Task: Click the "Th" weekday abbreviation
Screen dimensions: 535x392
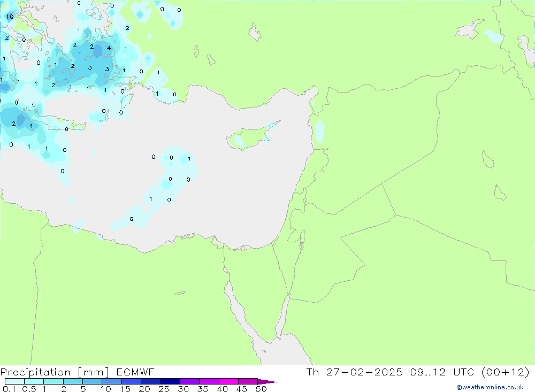Action: pyautogui.click(x=312, y=372)
